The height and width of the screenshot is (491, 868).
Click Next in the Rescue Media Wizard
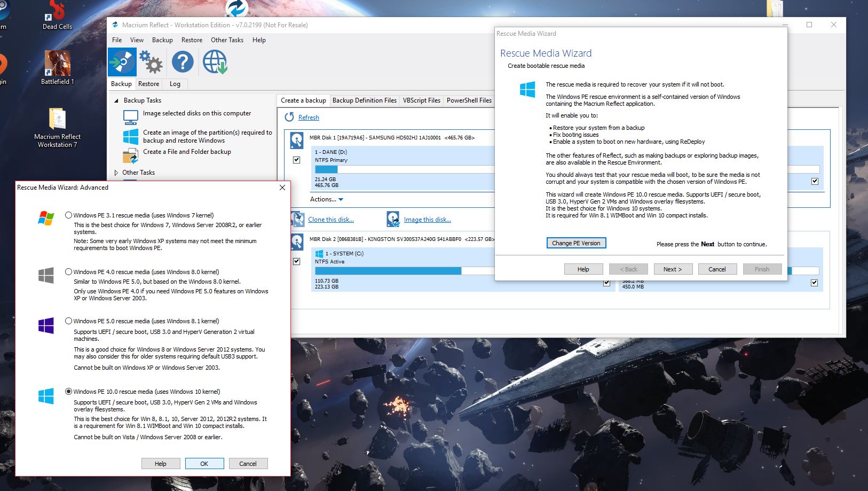point(673,269)
